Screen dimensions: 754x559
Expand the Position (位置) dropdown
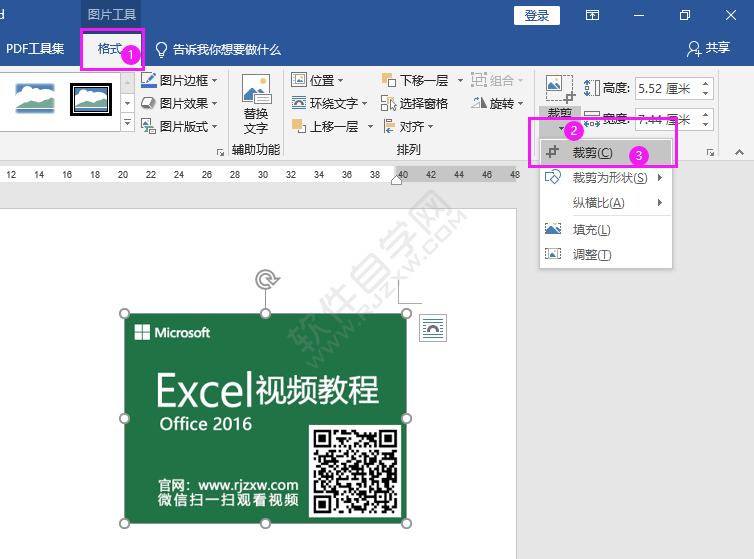(x=317, y=80)
